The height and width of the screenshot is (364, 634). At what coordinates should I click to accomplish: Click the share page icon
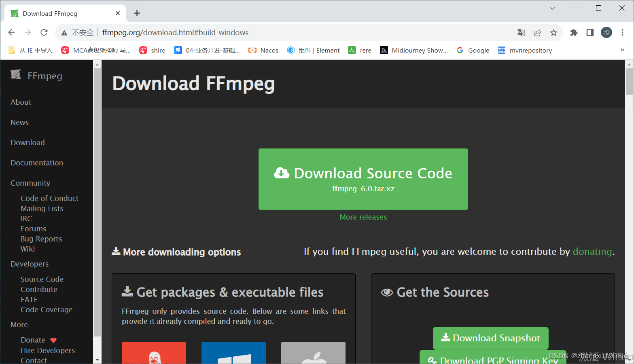(537, 33)
